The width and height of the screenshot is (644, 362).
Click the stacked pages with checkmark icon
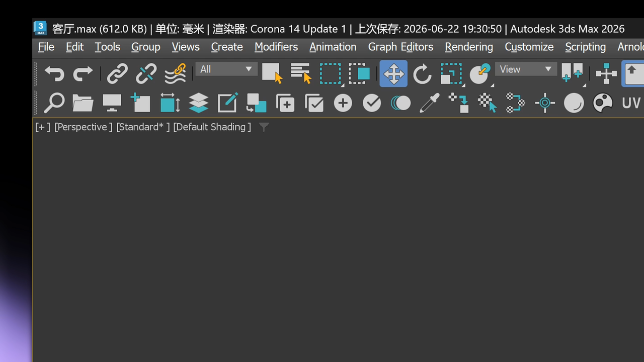pyautogui.click(x=314, y=103)
